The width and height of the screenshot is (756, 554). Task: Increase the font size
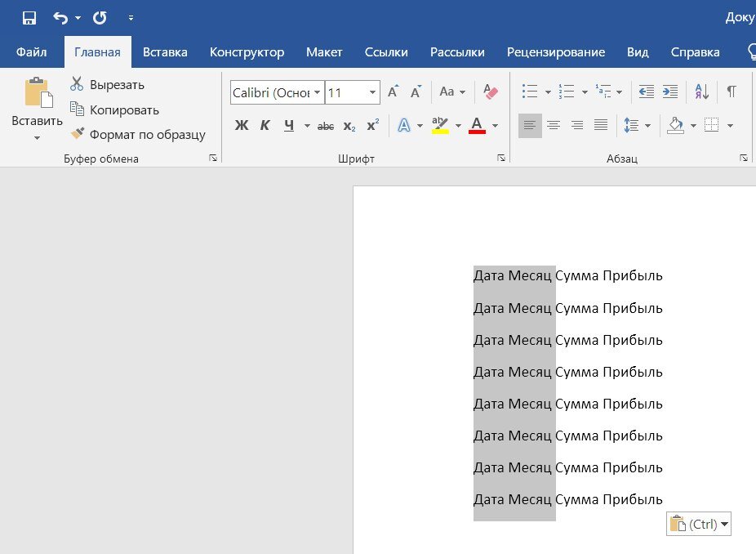(x=394, y=92)
